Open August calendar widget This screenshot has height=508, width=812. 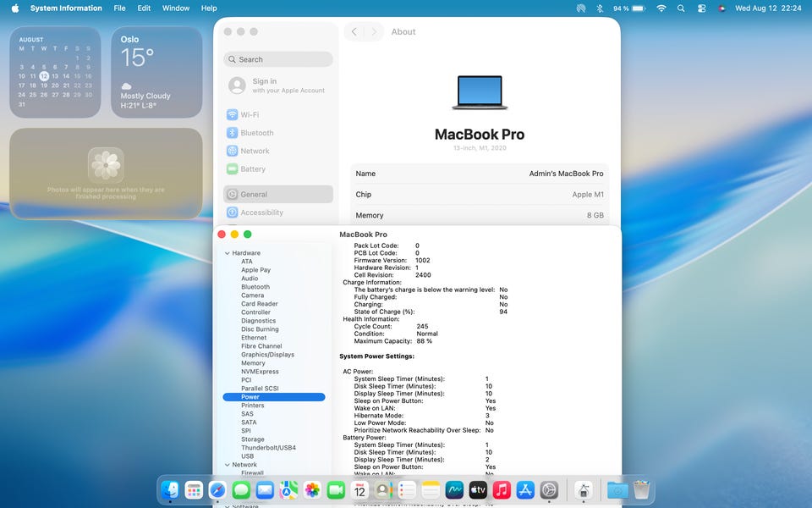coord(55,73)
